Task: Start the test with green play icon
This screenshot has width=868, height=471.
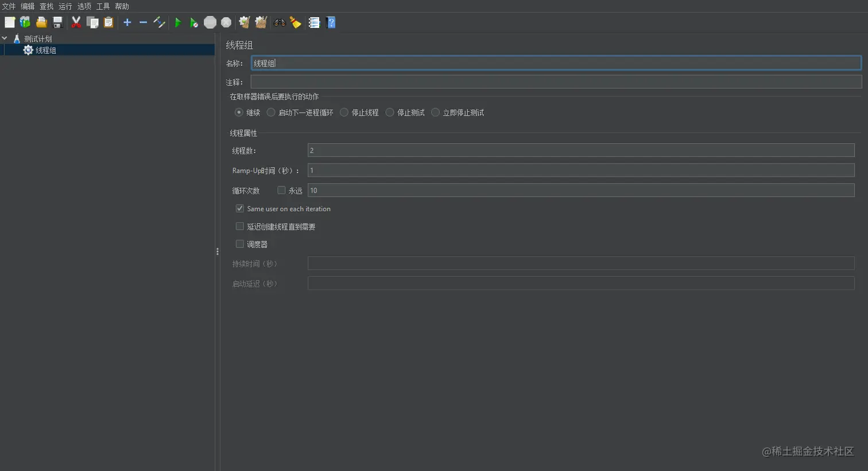Action: [x=178, y=22]
